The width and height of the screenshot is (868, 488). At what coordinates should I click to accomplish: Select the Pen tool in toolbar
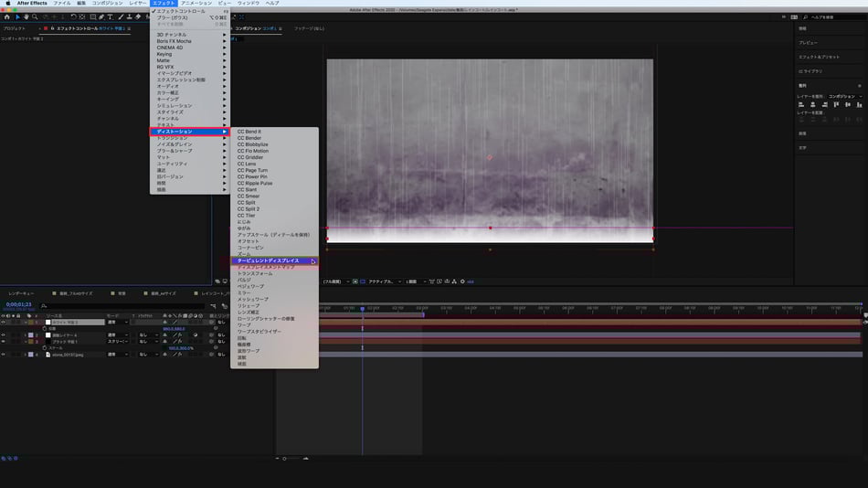coord(101,16)
